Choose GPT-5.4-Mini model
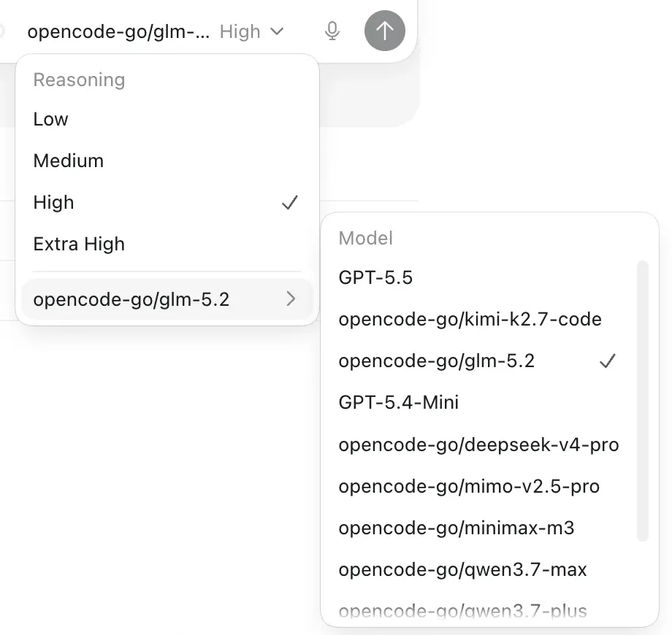The height and width of the screenshot is (635, 672). point(480,402)
